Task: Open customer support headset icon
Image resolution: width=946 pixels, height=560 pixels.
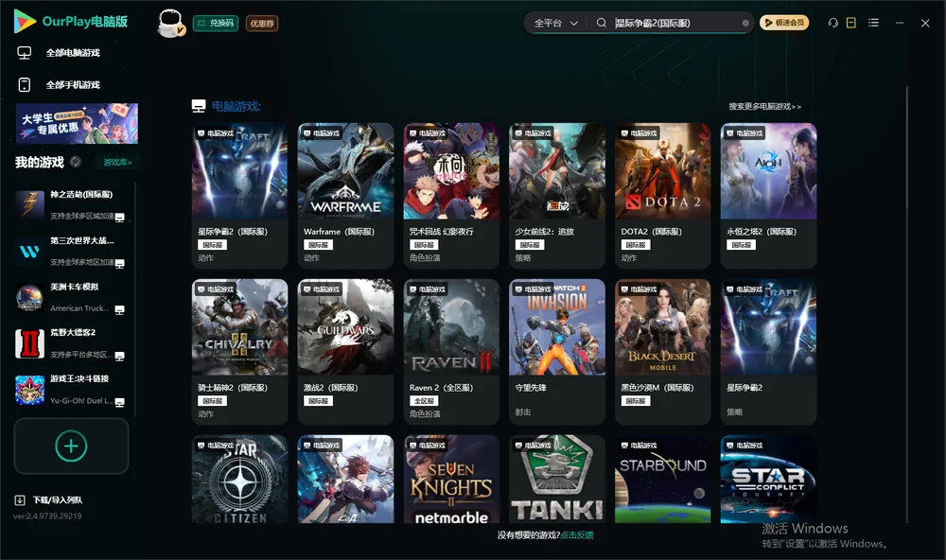Action: tap(832, 23)
